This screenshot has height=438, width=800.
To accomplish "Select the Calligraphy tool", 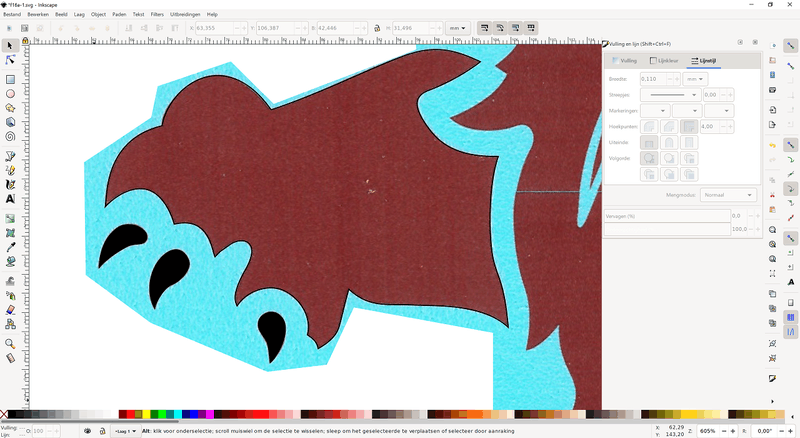I will 10,184.
